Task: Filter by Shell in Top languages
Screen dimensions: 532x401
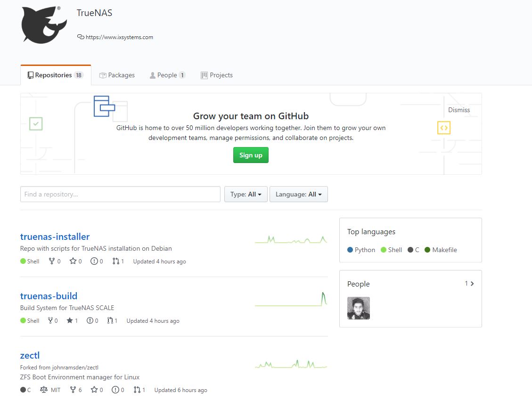Action: click(x=391, y=250)
